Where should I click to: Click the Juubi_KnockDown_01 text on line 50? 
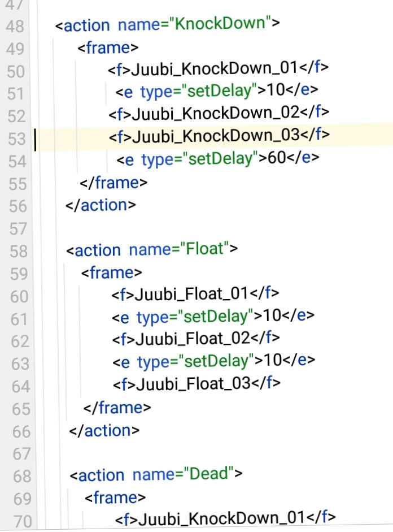coord(214,68)
